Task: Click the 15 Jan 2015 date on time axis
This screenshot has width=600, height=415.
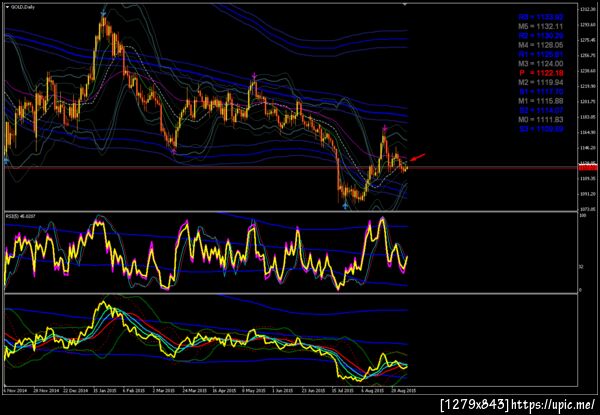Action: tap(105, 391)
